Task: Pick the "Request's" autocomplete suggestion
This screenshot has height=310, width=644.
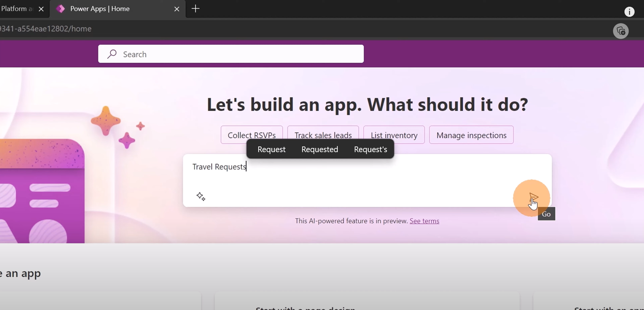Action: (370, 149)
